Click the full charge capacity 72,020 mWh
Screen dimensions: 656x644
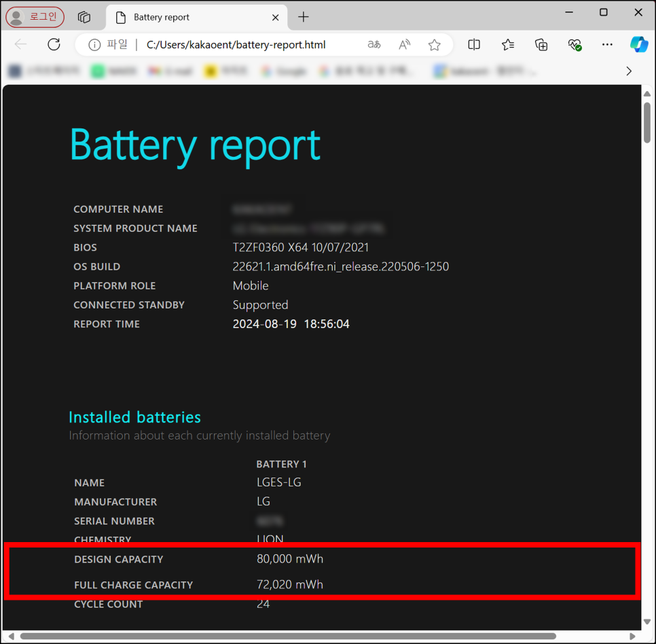[x=290, y=585]
